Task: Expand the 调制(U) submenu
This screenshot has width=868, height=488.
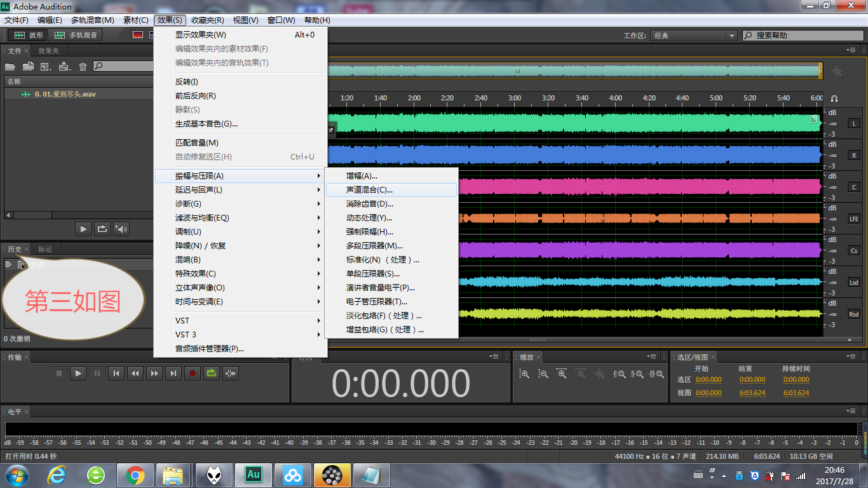Action: (x=241, y=232)
